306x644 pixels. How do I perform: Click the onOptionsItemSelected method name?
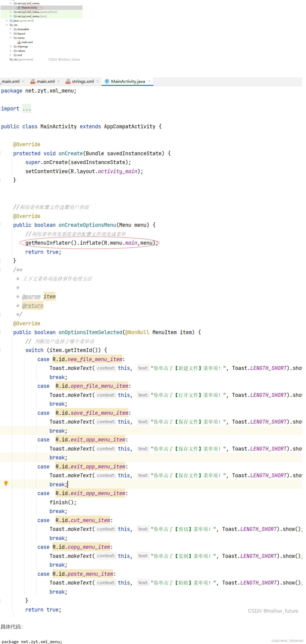coord(90,332)
